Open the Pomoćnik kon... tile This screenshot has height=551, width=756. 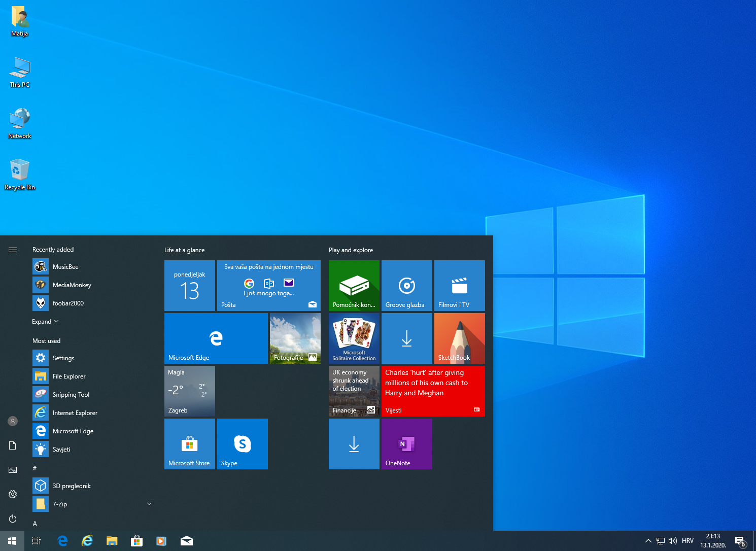click(354, 286)
